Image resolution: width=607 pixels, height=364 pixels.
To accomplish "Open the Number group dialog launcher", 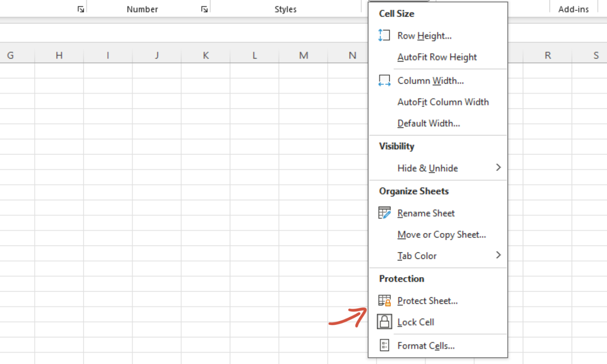I will [204, 9].
